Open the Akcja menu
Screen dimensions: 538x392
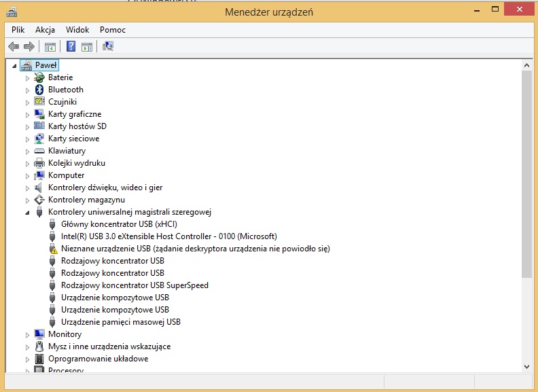[45, 30]
